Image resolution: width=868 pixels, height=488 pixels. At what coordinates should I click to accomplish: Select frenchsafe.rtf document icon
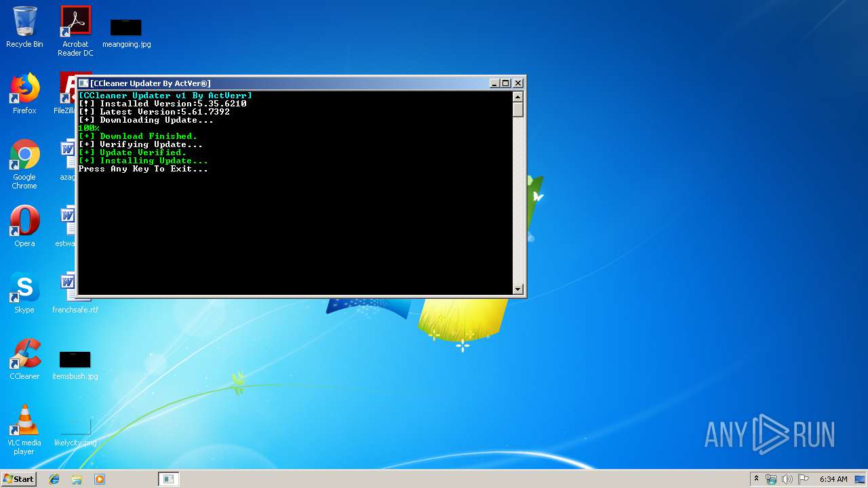pos(75,293)
